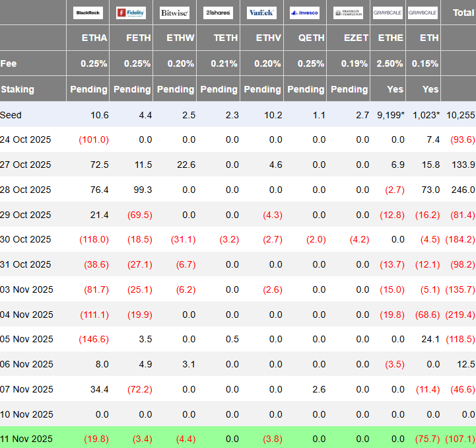The height and width of the screenshot is (448, 476).
Task: Select the QETH column header
Action: click(x=312, y=38)
